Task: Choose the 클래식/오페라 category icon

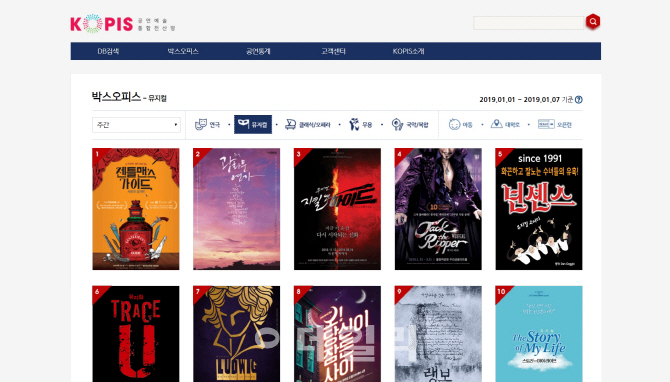Action: pyautogui.click(x=291, y=124)
